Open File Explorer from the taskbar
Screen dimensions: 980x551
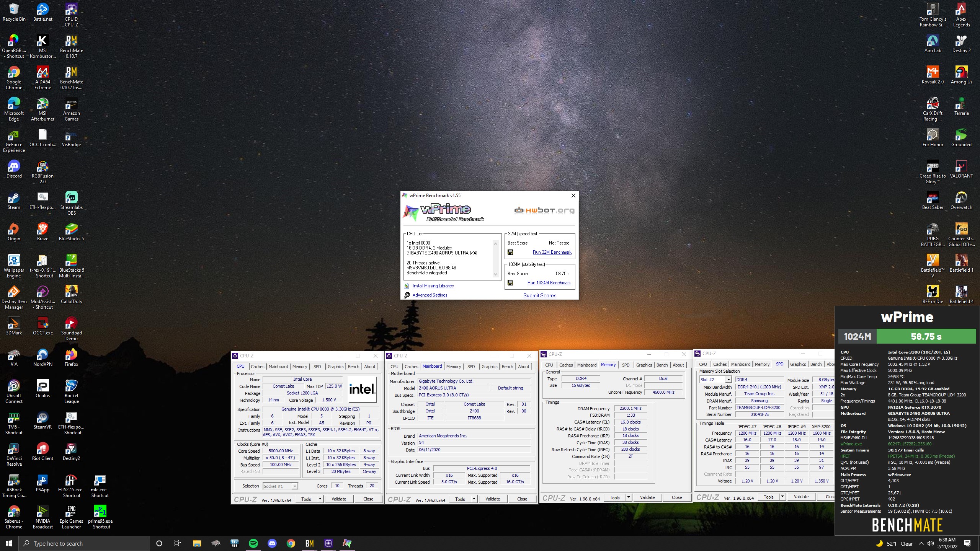197,543
